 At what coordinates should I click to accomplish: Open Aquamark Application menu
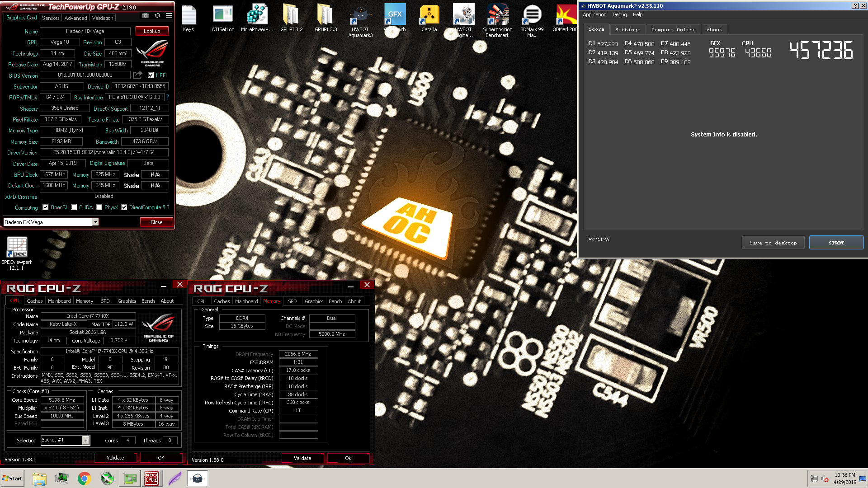(x=594, y=14)
